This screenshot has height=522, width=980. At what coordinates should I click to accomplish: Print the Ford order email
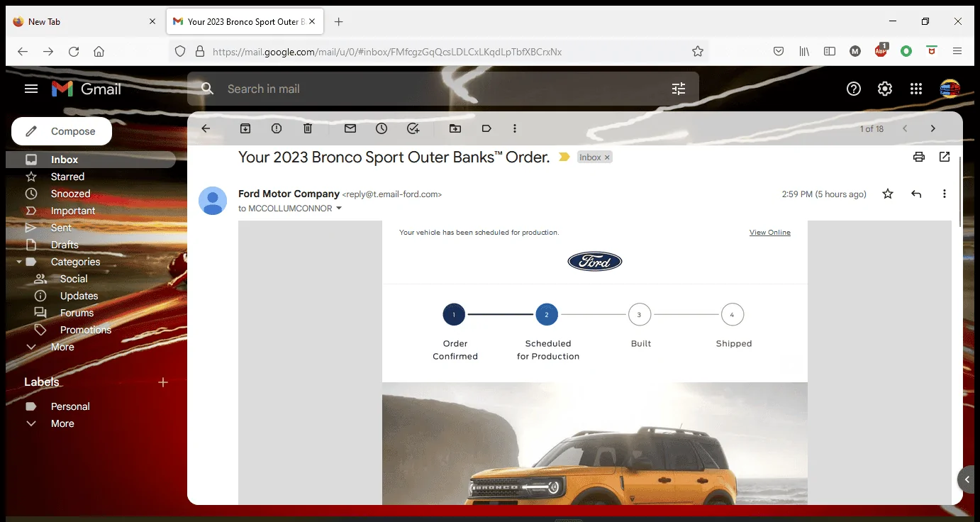[918, 157]
